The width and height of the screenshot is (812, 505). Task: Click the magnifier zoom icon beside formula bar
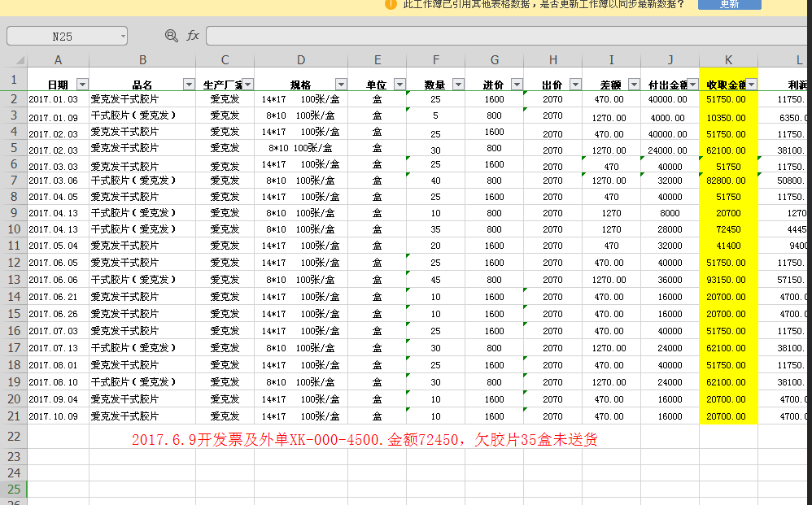[x=171, y=36]
